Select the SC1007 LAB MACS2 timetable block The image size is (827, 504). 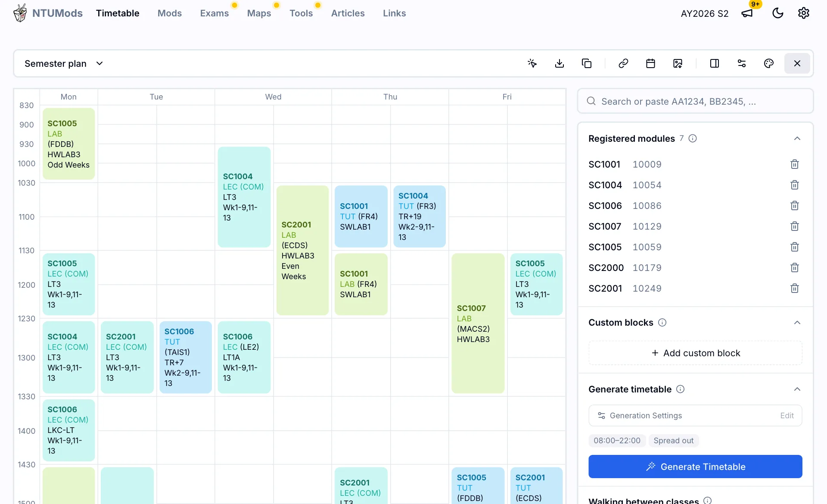[x=478, y=323]
